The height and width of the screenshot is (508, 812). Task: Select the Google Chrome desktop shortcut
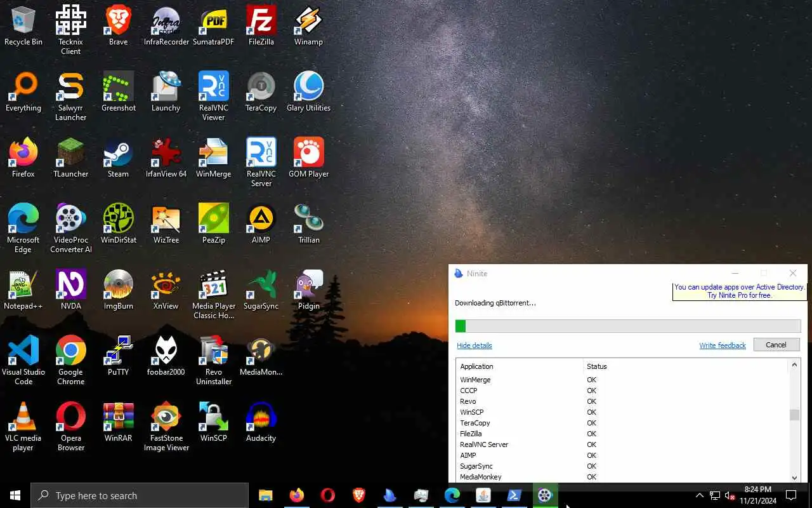pos(70,361)
